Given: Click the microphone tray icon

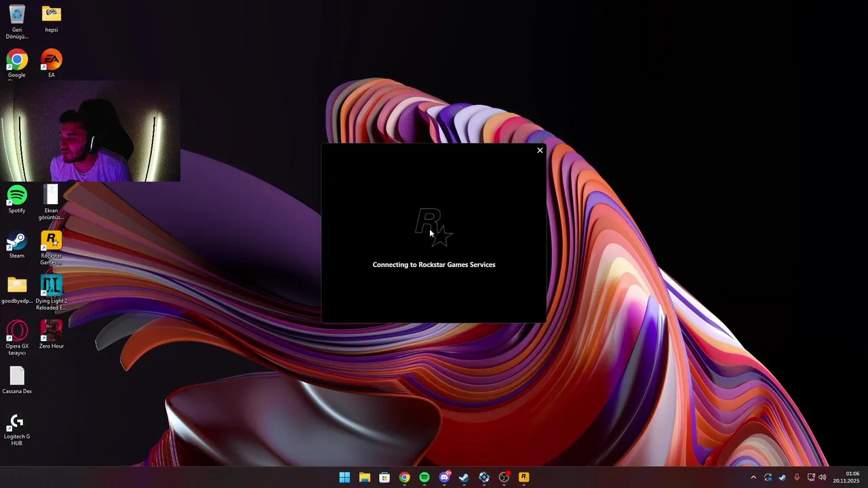Looking at the screenshot, I should tap(797, 477).
